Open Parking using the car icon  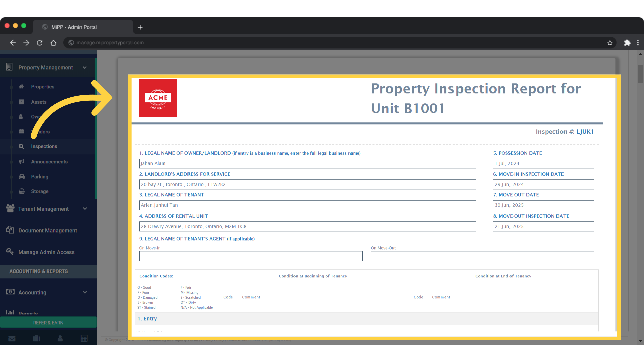[21, 177]
